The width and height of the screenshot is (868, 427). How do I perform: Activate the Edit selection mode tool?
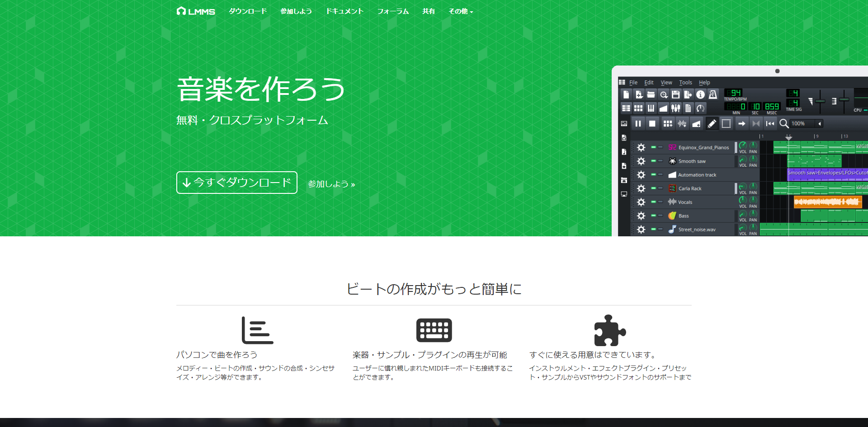(726, 123)
